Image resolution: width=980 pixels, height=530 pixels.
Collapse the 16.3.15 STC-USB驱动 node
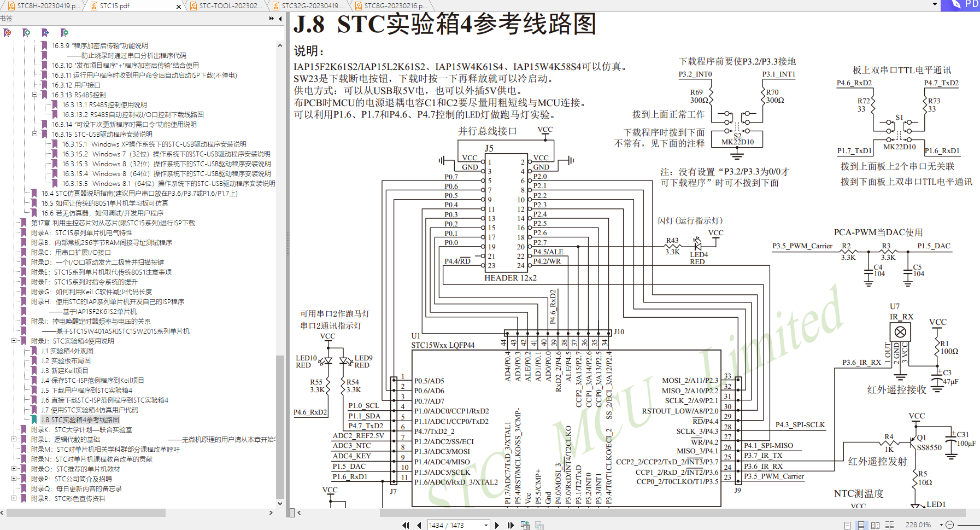point(35,134)
